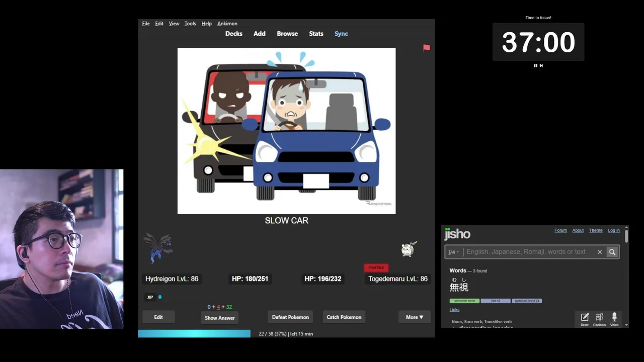
Task: Open the Jisho About link
Action: coord(578,230)
